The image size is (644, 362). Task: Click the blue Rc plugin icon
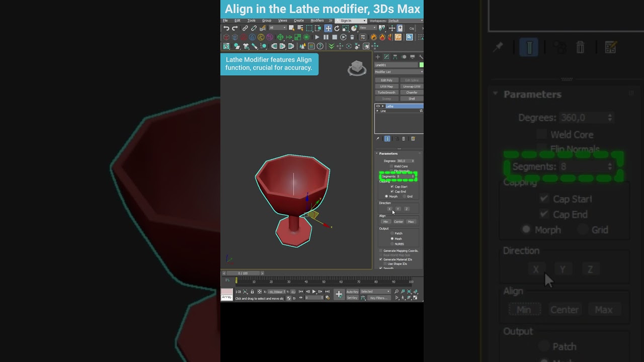click(x=410, y=37)
